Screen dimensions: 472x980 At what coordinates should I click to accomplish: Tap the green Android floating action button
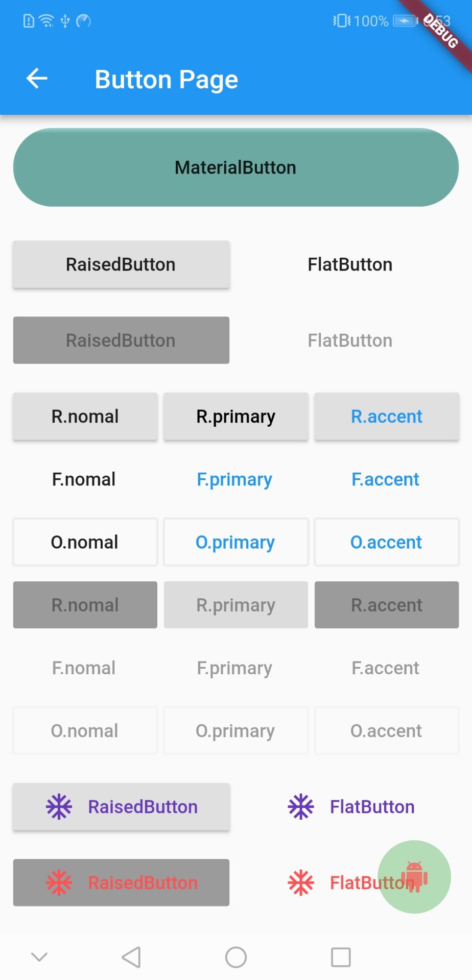point(414,876)
